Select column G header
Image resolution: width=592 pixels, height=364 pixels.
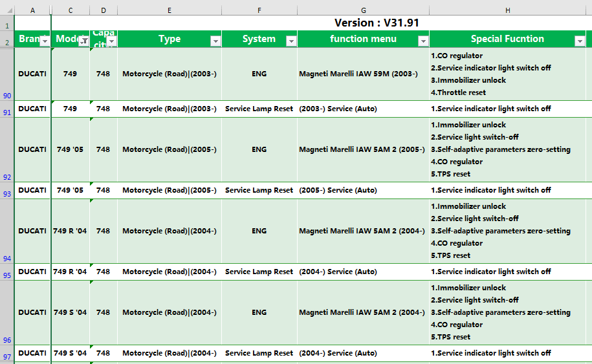coord(363,10)
